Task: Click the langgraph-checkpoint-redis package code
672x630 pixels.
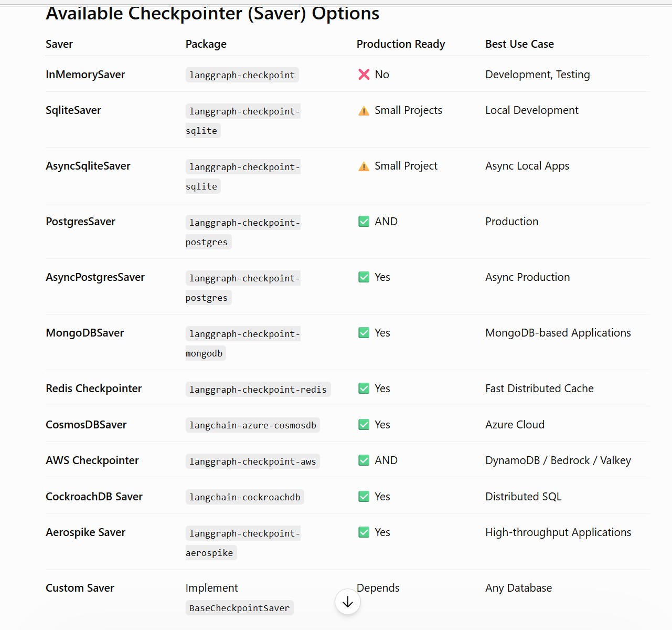Action: [x=258, y=389]
